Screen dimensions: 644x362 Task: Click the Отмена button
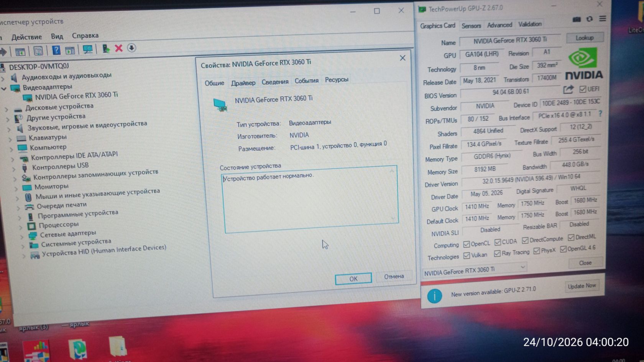click(x=394, y=276)
